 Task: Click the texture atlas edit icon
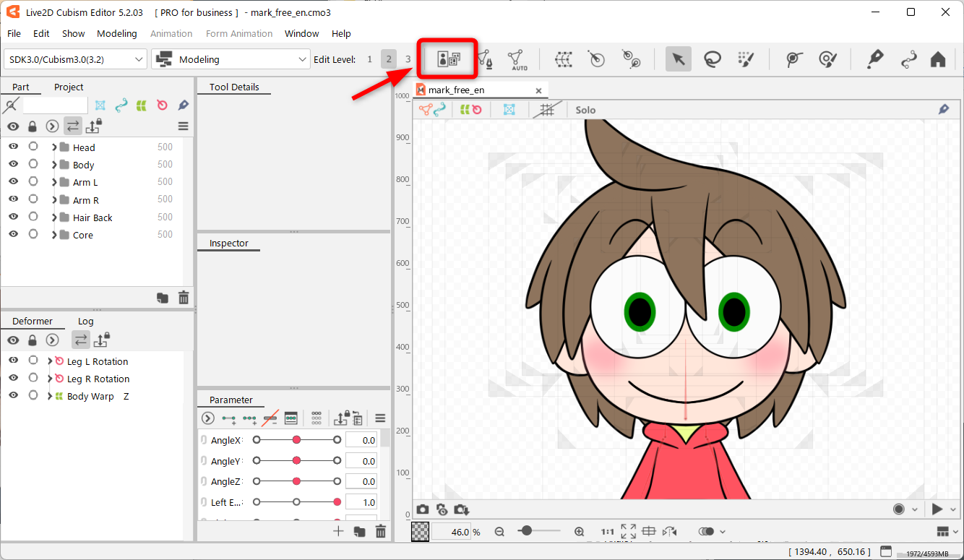coord(449,59)
